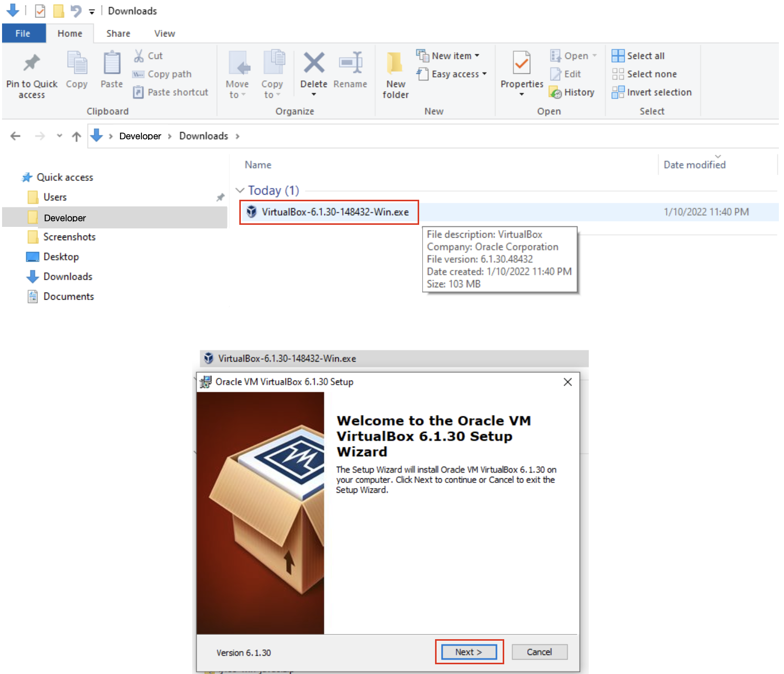
Task: Click the History icon in Open group
Action: pyautogui.click(x=555, y=93)
